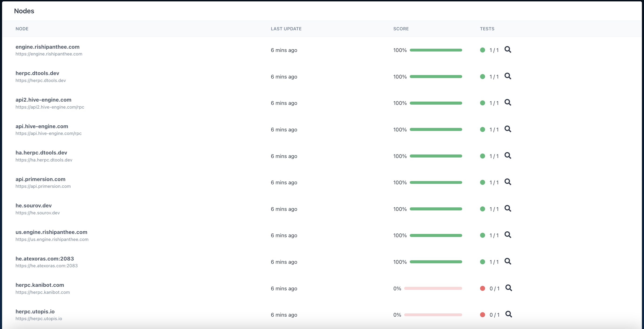Open https://herpc.kanibot.com URL
644x329 pixels.
[x=43, y=292]
